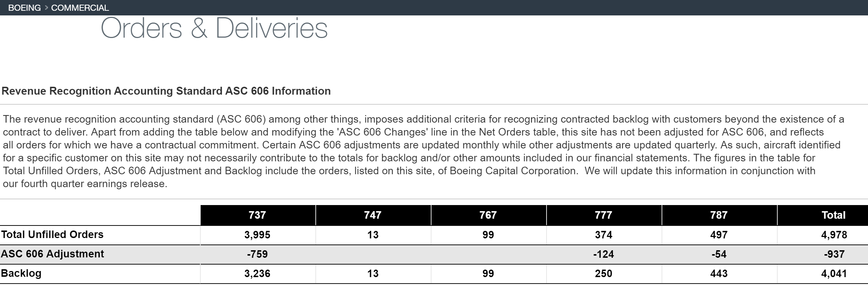Viewport: 868px width, 285px height.
Task: Select the 777 column header
Action: click(x=604, y=215)
